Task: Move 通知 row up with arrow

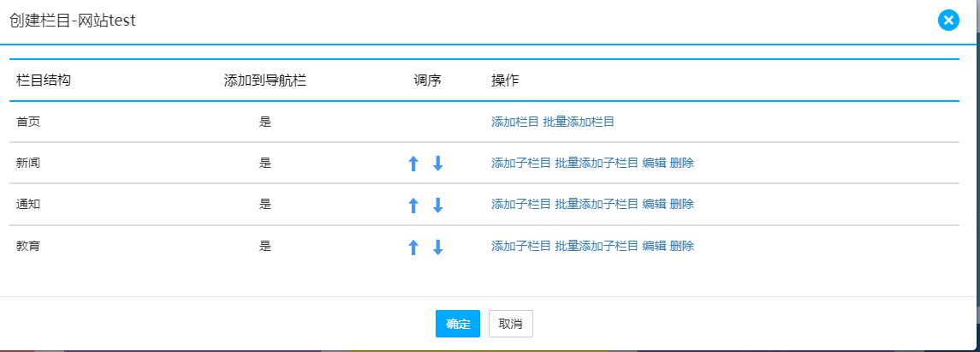Action: 413,205
